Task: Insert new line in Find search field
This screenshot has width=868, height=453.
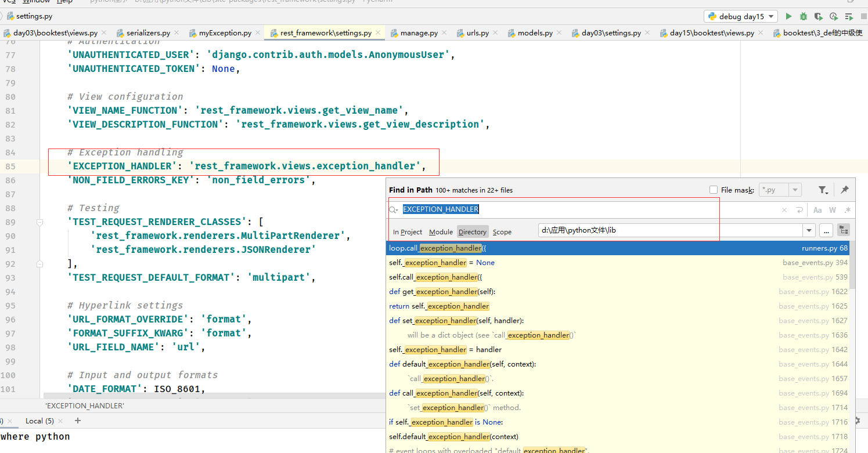Action: coord(799,210)
